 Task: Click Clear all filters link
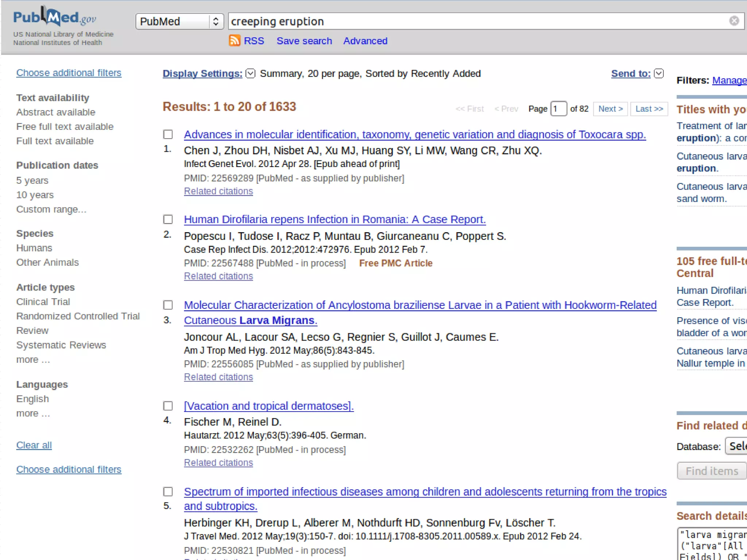pyautogui.click(x=34, y=445)
